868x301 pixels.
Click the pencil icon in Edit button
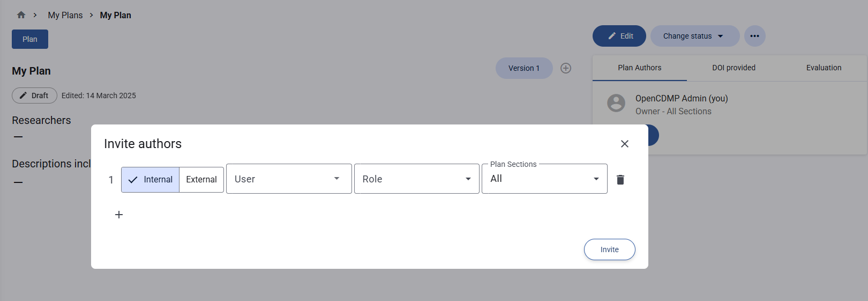pyautogui.click(x=612, y=36)
